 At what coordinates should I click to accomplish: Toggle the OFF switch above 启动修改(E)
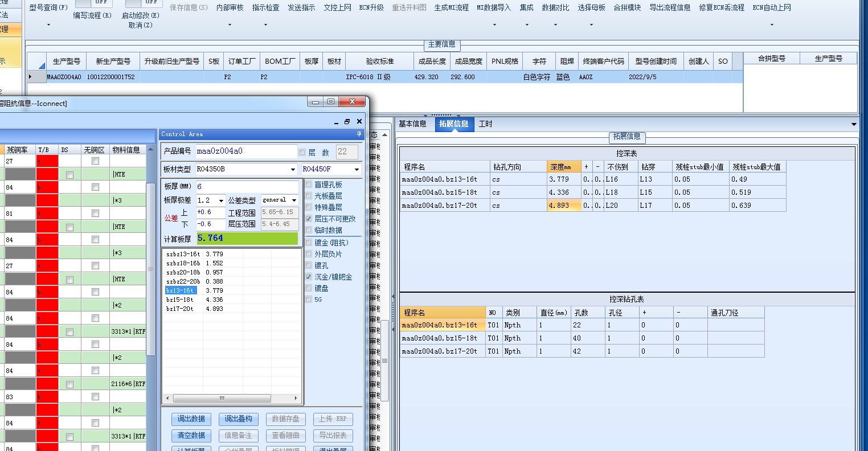[144, 3]
